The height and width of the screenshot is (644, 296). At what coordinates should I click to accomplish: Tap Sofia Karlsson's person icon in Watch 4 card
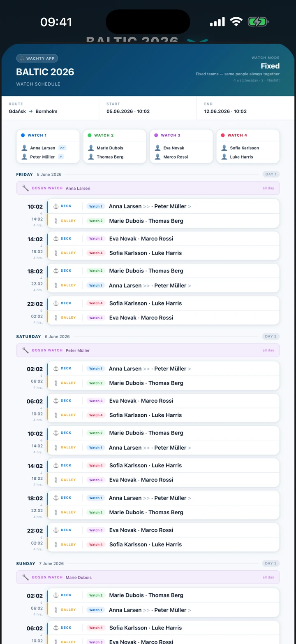tap(224, 148)
